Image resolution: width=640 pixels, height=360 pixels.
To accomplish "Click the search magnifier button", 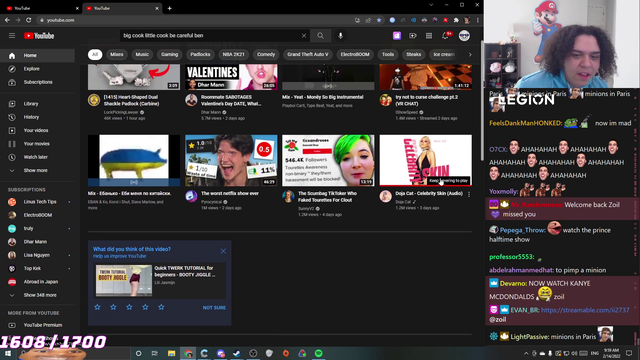I will [x=320, y=36].
